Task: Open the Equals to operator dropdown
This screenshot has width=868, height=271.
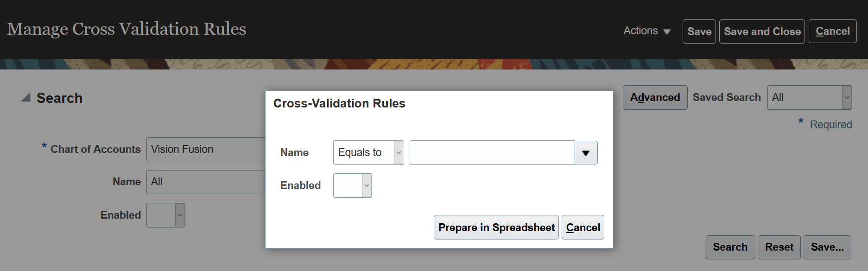Action: 368,153
